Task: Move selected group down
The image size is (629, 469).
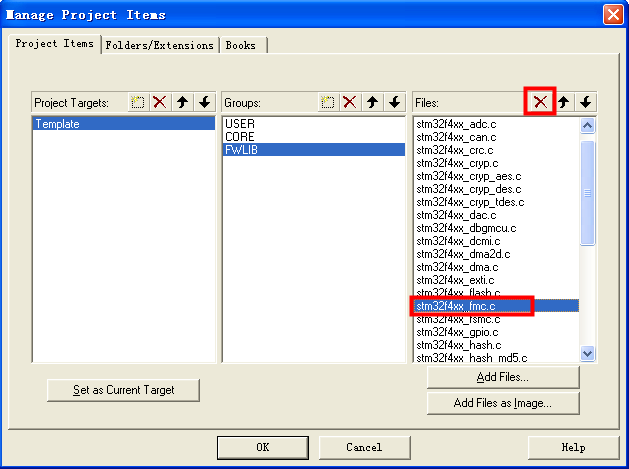Action: click(395, 102)
